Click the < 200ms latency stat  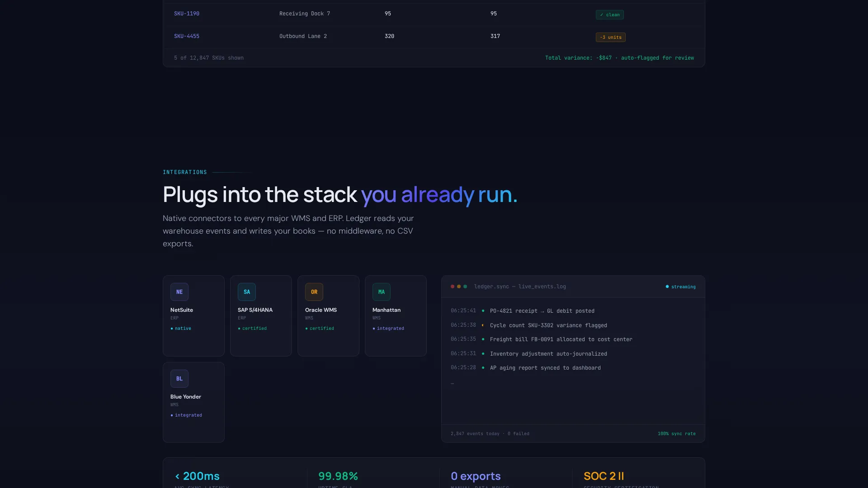tap(197, 476)
